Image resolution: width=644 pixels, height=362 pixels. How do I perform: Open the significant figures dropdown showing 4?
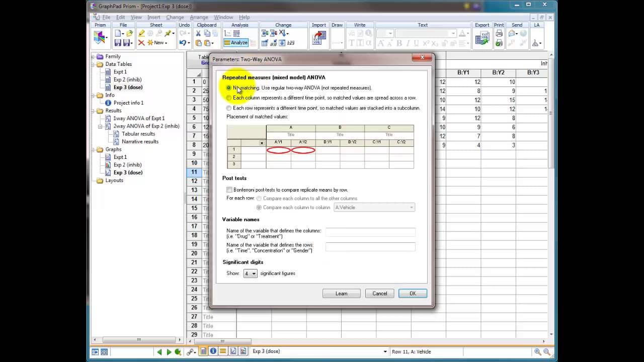(250, 274)
